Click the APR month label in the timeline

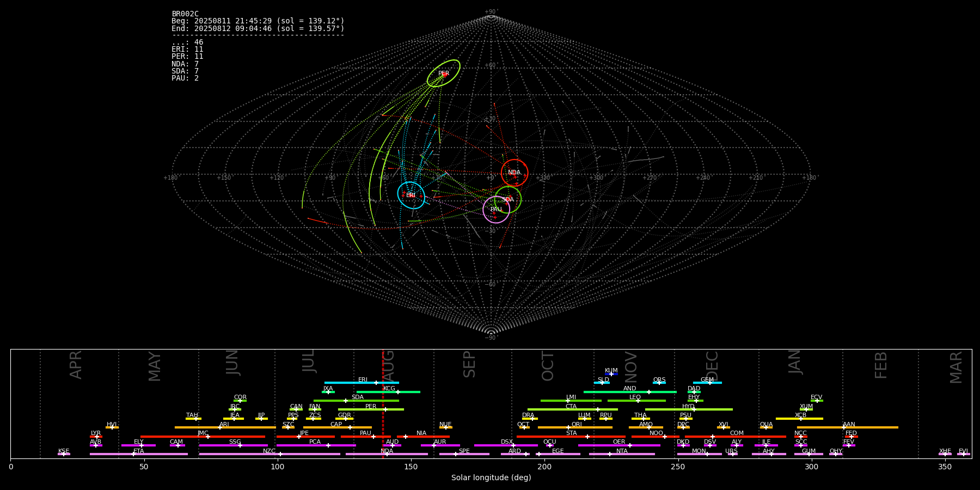coord(76,365)
